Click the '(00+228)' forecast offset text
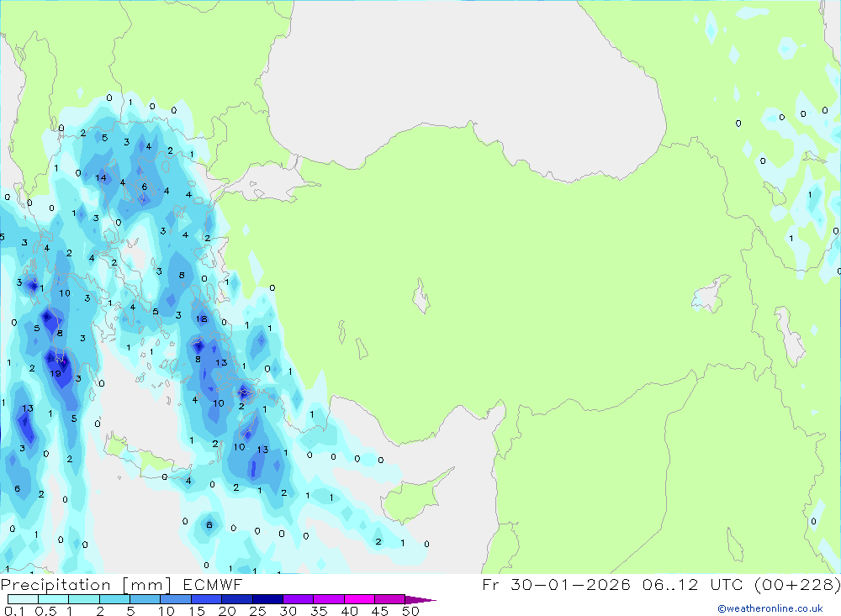The height and width of the screenshot is (616, 841). [797, 585]
